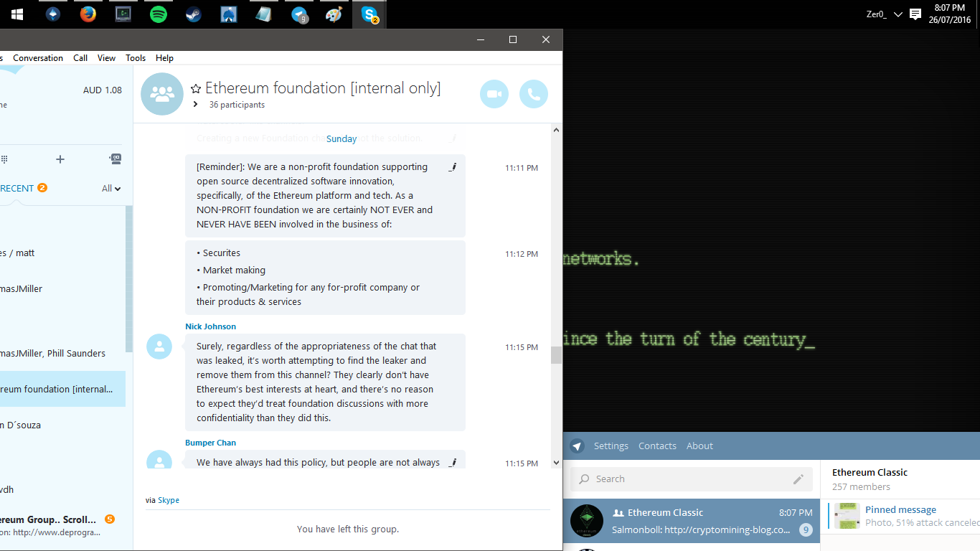Open Windows Start menu

(17, 14)
